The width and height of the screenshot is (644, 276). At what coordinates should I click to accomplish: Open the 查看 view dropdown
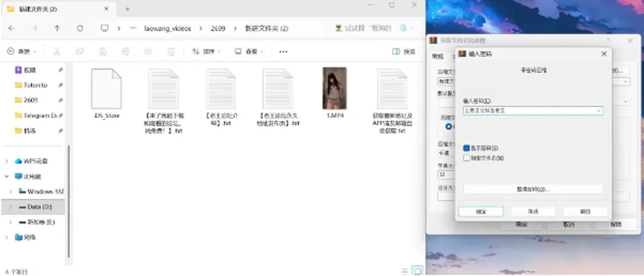(249, 52)
